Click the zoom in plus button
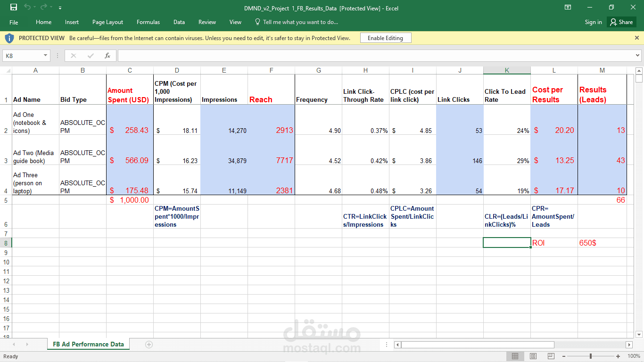Image resolution: width=644 pixels, height=362 pixels. [x=618, y=356]
